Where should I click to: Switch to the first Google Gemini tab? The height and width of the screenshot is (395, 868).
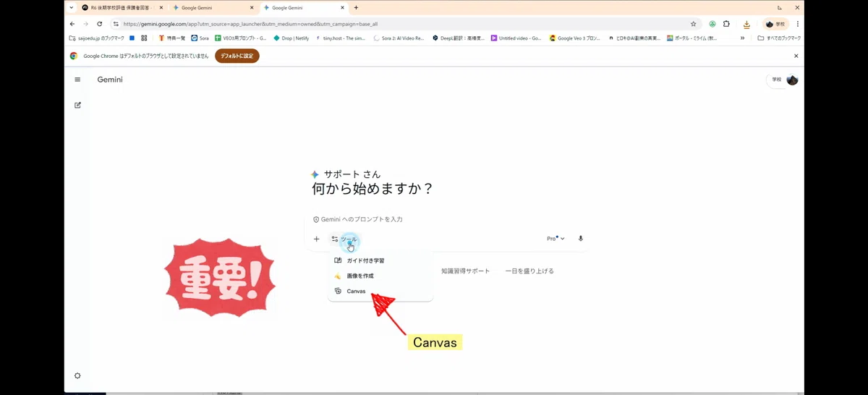pyautogui.click(x=211, y=7)
